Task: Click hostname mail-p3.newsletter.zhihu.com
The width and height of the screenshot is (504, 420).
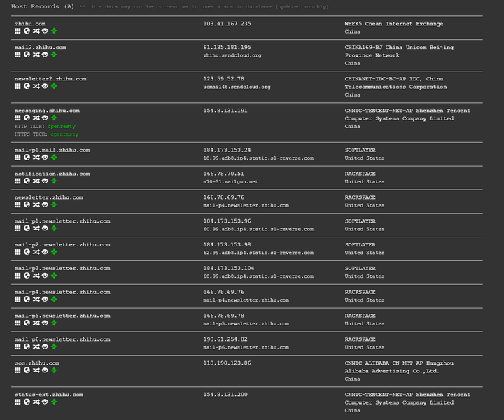Action: coord(62,268)
